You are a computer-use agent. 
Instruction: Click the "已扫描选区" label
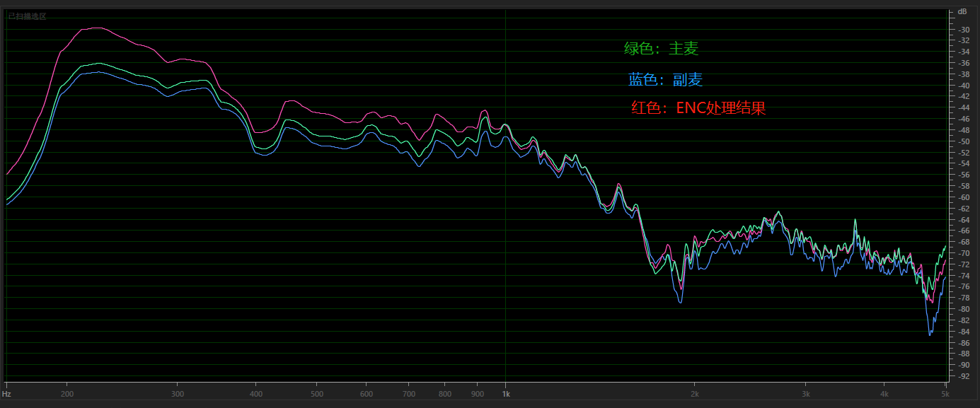click(28, 16)
